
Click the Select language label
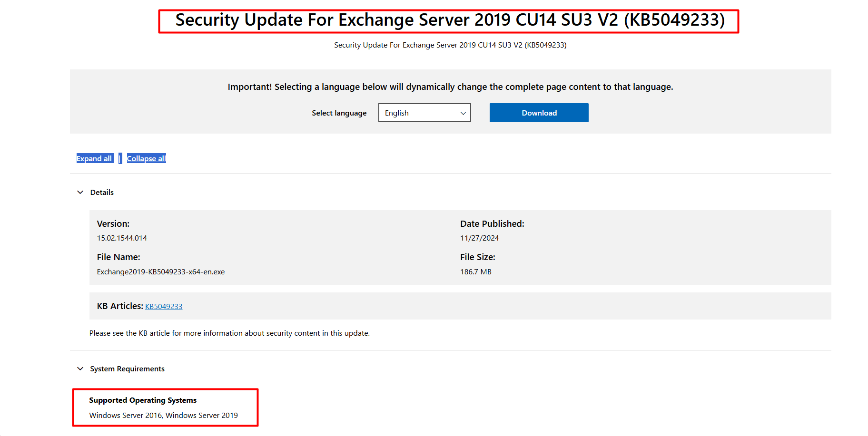339,113
